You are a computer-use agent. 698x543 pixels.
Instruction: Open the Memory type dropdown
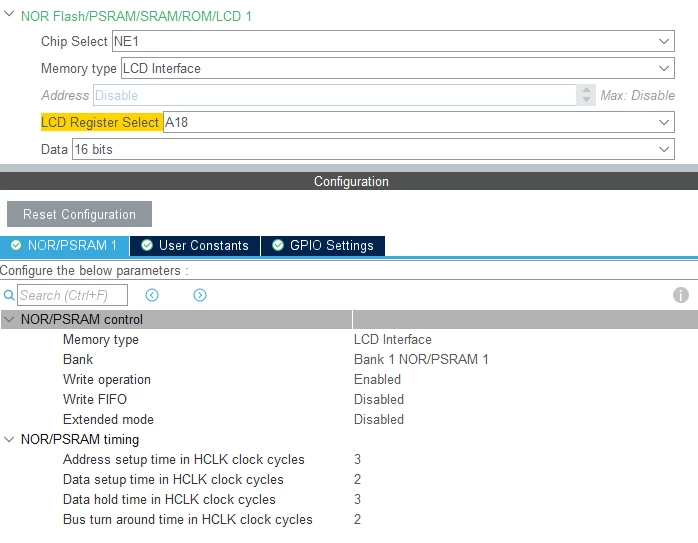[x=398, y=69]
